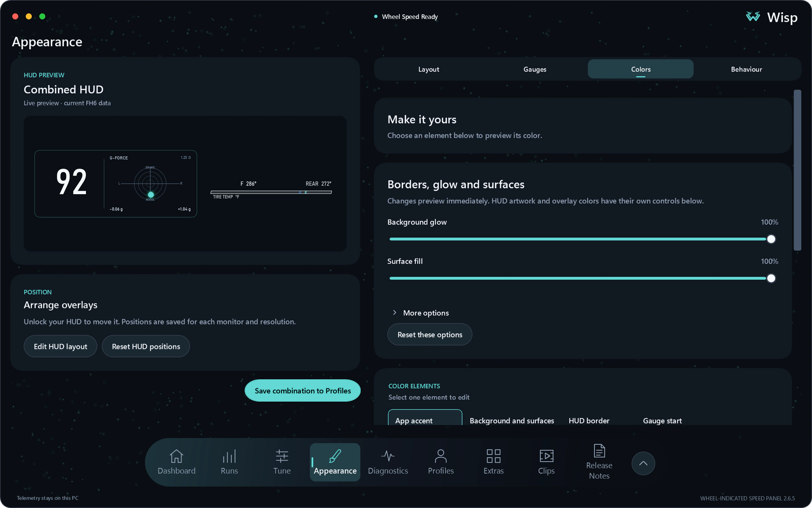Switch to the Gauges tab
The width and height of the screenshot is (812, 508).
pyautogui.click(x=535, y=69)
